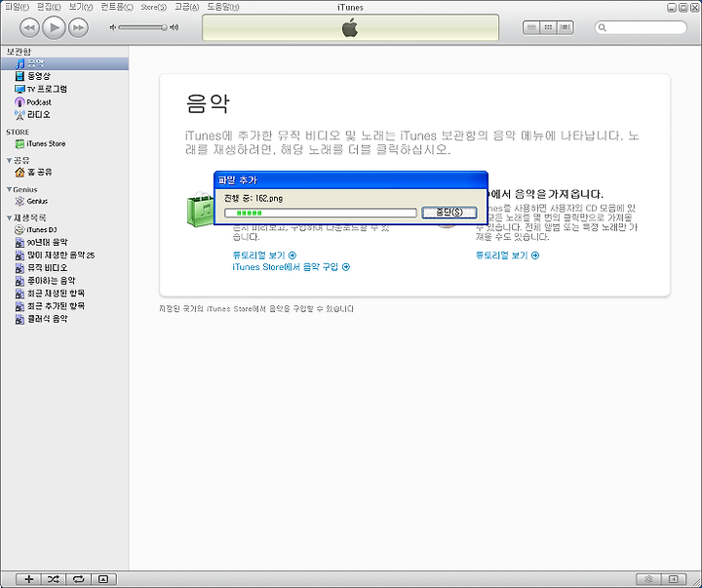Open the 편집 menu
This screenshot has width=702, height=588.
tap(49, 7)
